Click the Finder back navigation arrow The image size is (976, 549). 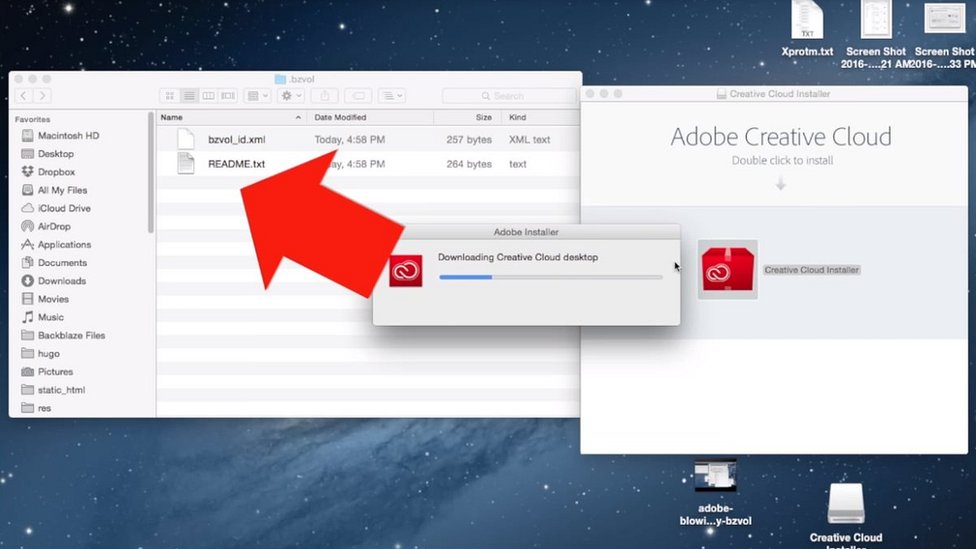pyautogui.click(x=24, y=96)
